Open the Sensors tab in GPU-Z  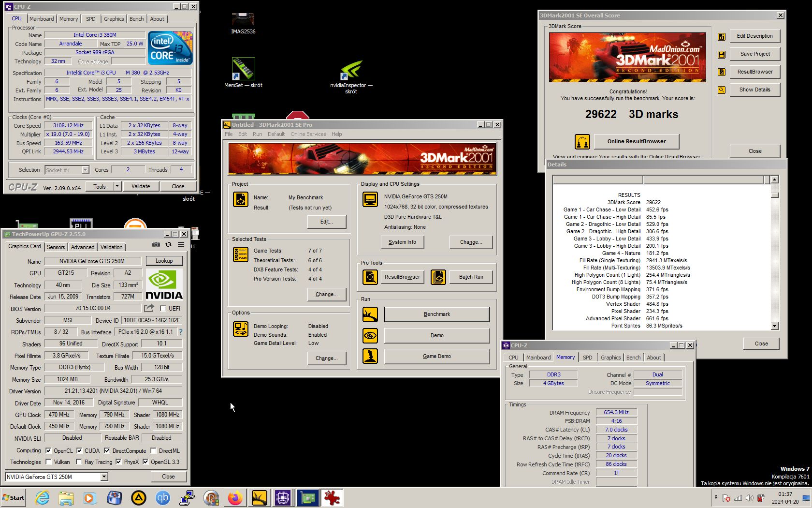pos(56,247)
